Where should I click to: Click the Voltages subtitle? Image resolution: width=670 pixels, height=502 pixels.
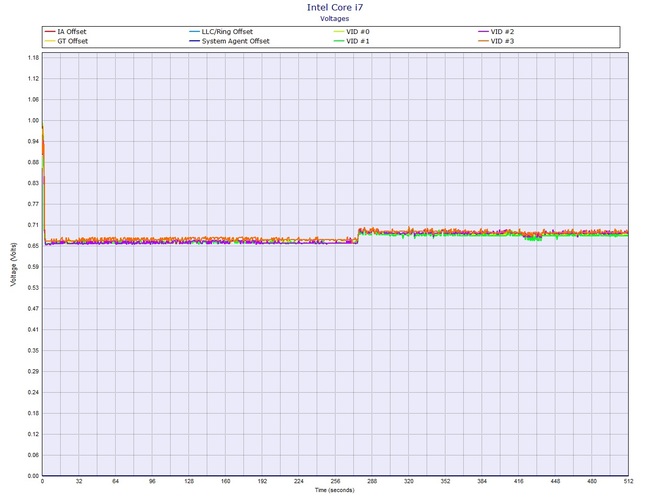tap(335, 19)
